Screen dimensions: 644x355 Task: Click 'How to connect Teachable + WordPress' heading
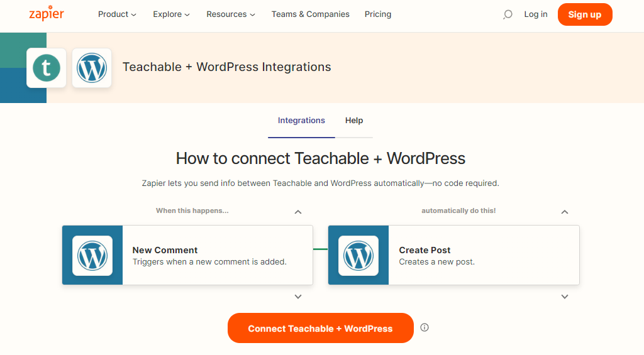(x=320, y=158)
